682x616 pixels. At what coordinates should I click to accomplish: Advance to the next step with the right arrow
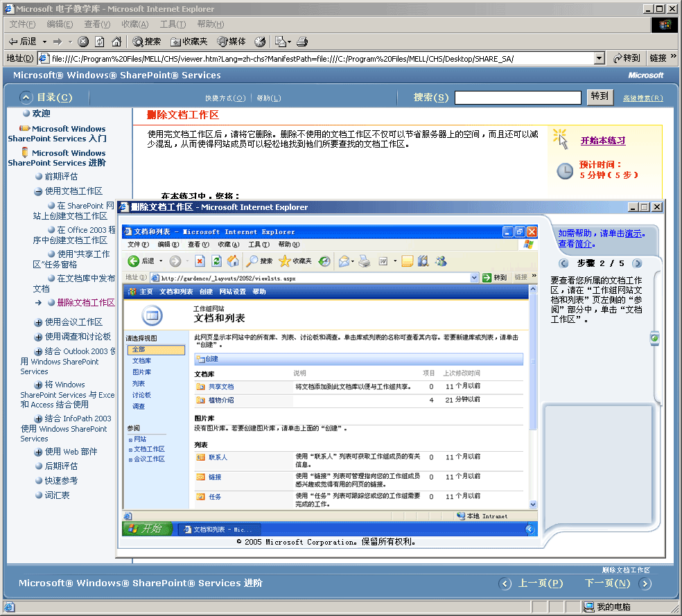click(637, 263)
